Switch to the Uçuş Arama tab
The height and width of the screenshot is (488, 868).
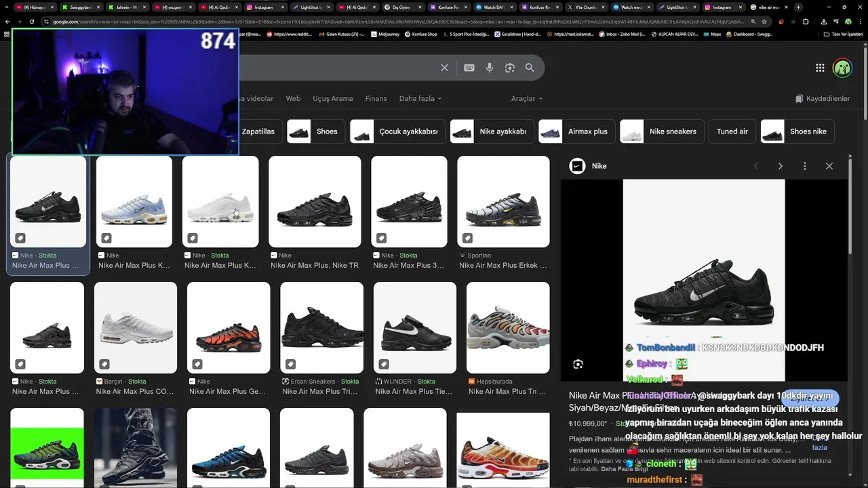tap(332, 98)
